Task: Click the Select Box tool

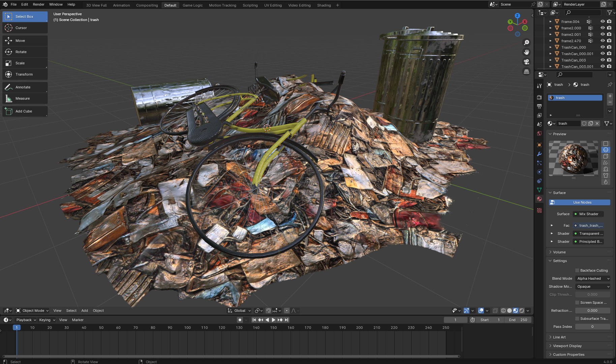Action: pos(25,17)
